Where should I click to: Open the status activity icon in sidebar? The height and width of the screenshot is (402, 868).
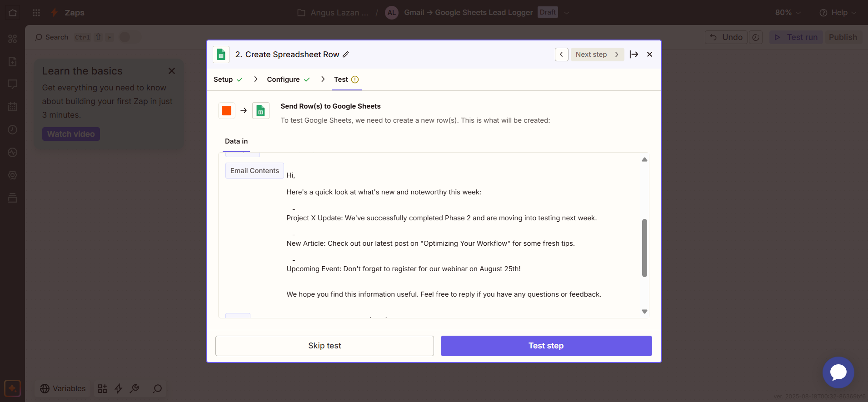click(13, 153)
